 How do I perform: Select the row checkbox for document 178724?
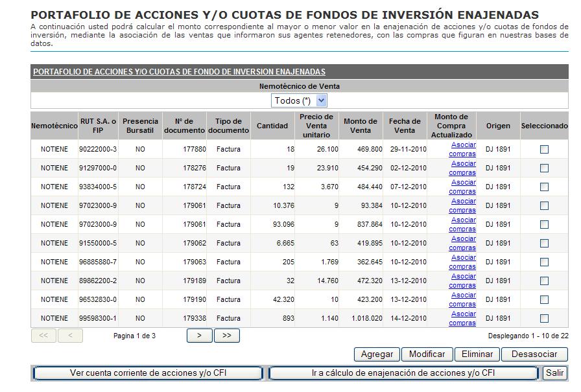click(x=544, y=187)
